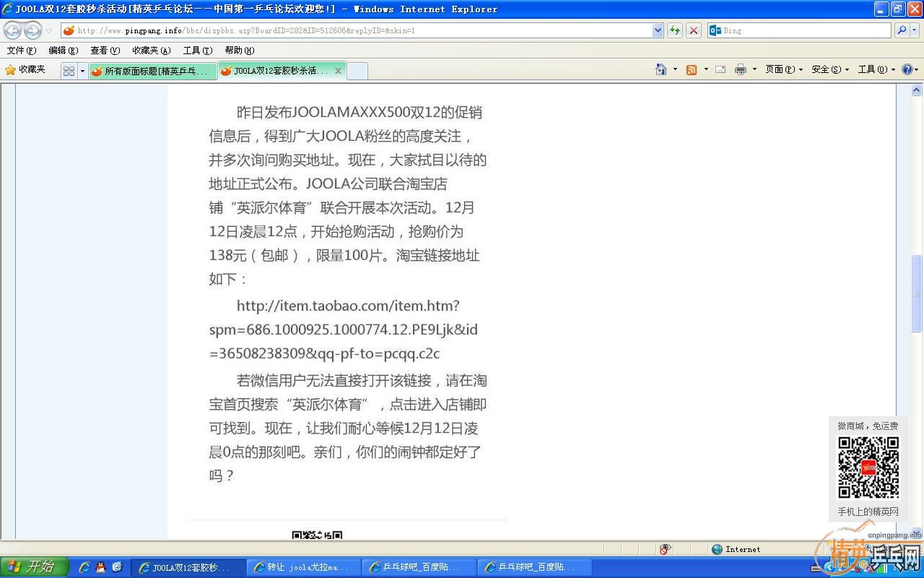This screenshot has width=924, height=578.
Task: Open a new blank tab
Action: pyautogui.click(x=357, y=71)
